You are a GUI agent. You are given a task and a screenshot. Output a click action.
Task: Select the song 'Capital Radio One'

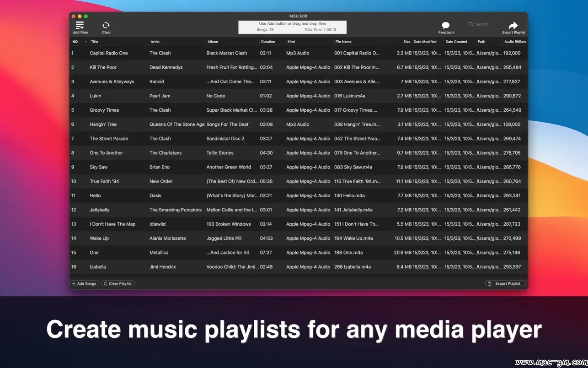coord(109,53)
